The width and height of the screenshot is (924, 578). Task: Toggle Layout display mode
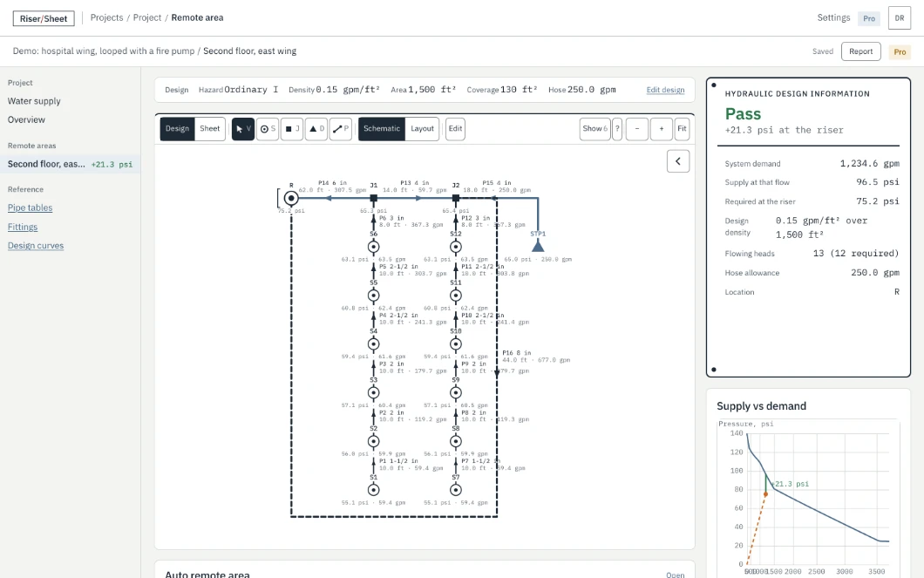[422, 128]
